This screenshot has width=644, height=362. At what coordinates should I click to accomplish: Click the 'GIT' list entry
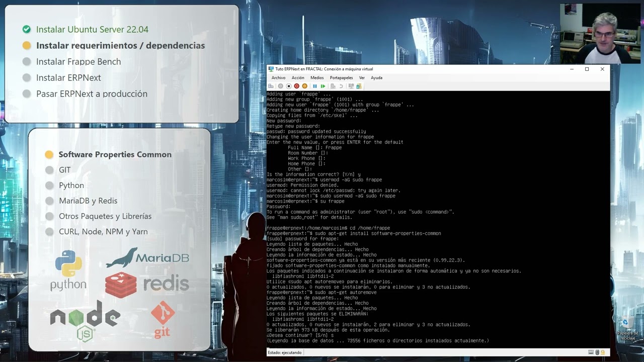(x=65, y=170)
